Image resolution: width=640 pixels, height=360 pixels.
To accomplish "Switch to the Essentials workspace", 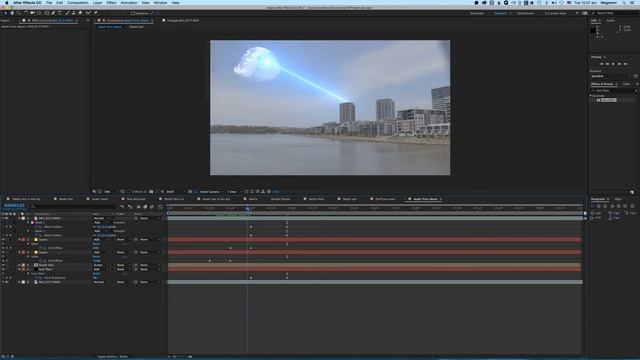I will [477, 13].
